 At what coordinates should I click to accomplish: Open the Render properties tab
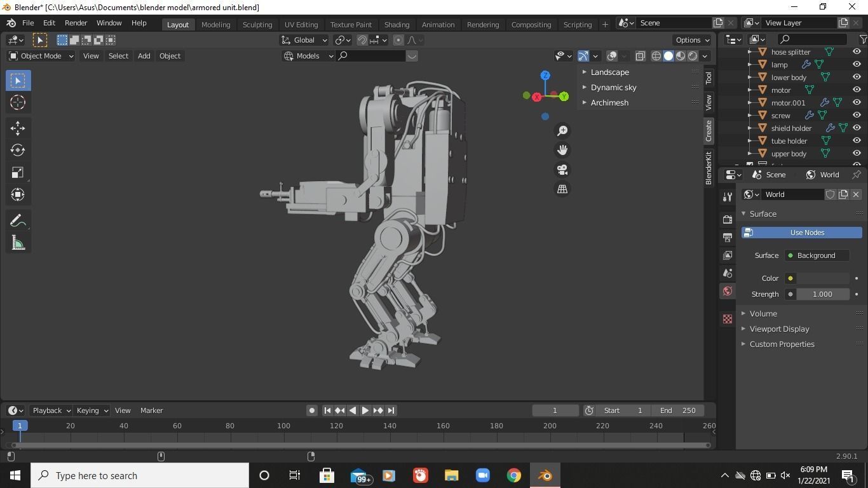point(728,219)
